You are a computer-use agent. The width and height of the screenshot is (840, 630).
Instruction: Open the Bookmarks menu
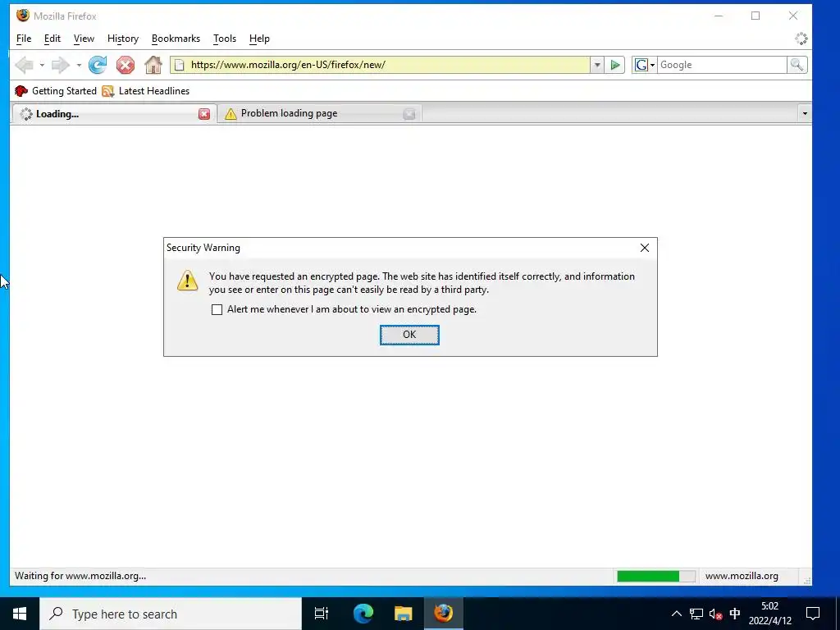[176, 39]
